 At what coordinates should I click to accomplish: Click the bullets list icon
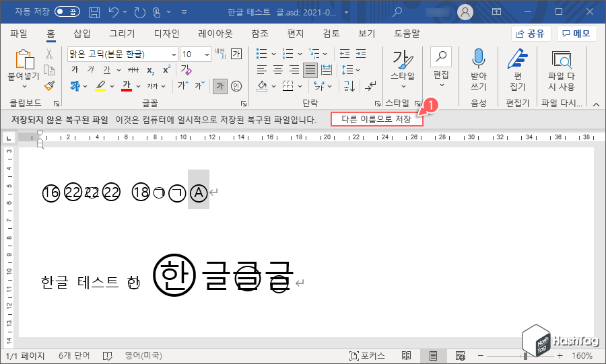coord(262,54)
